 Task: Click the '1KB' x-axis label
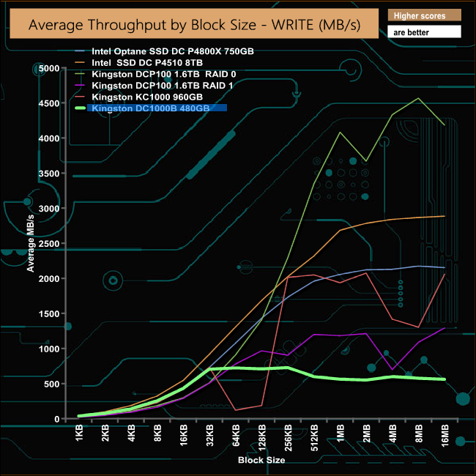tap(79, 434)
